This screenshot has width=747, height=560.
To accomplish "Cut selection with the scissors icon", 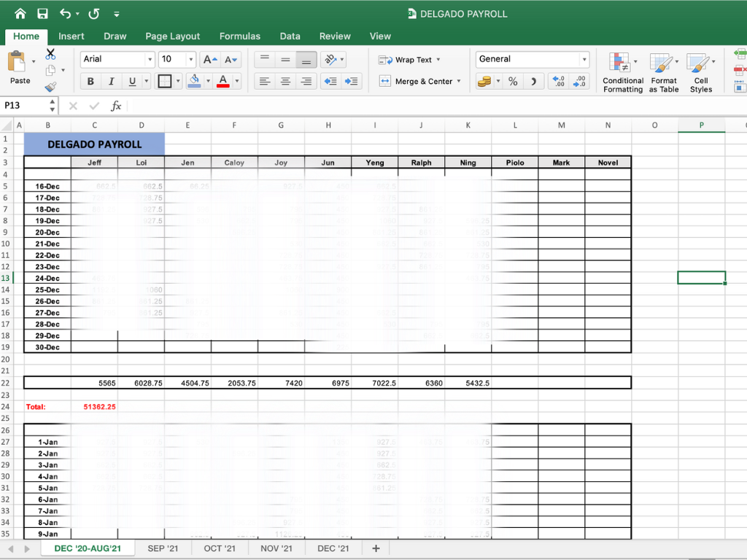I will [x=50, y=54].
